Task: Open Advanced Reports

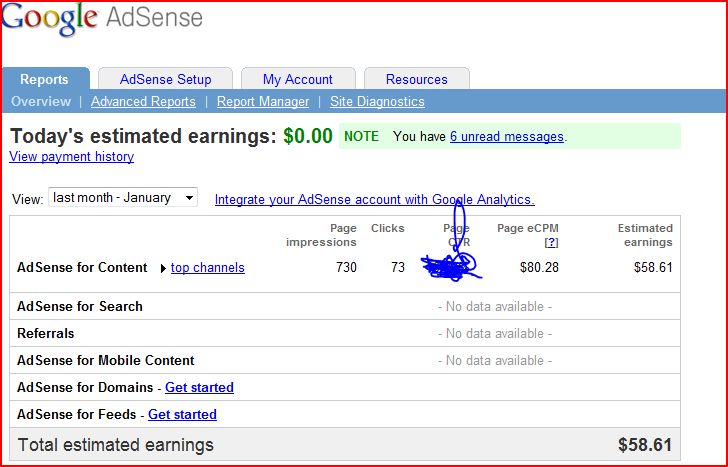Action: click(143, 101)
